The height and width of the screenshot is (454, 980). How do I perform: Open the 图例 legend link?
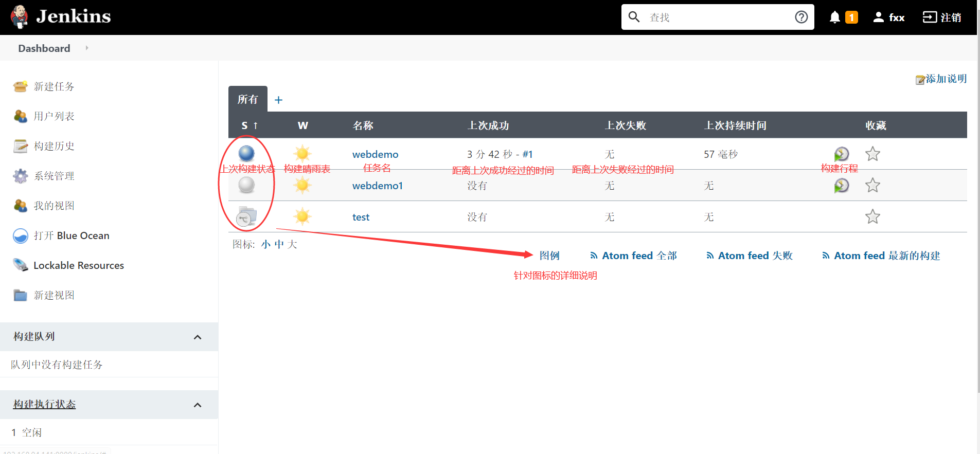coord(549,256)
